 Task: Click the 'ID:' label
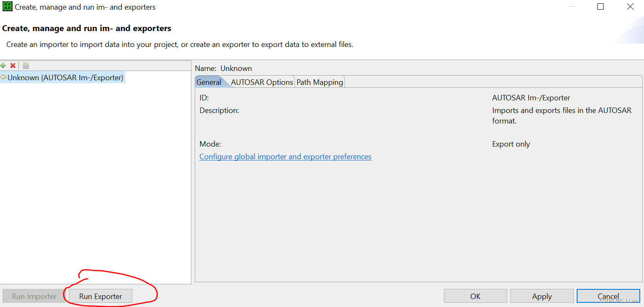204,98
